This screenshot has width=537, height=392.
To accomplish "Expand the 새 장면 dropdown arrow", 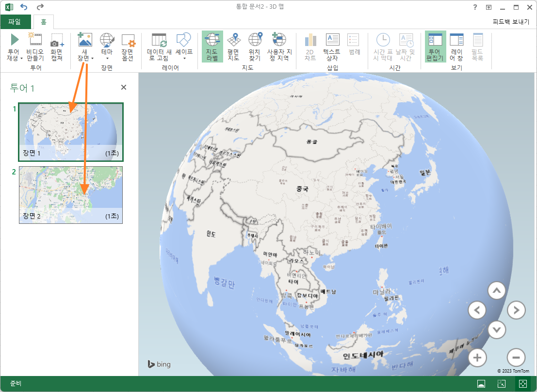I will [x=93, y=59].
